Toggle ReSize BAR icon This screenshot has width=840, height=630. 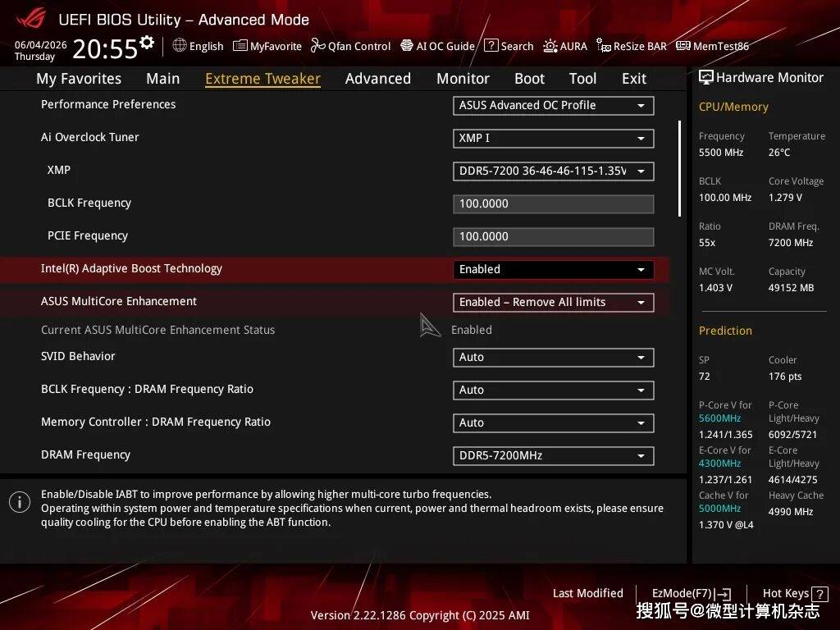(604, 46)
